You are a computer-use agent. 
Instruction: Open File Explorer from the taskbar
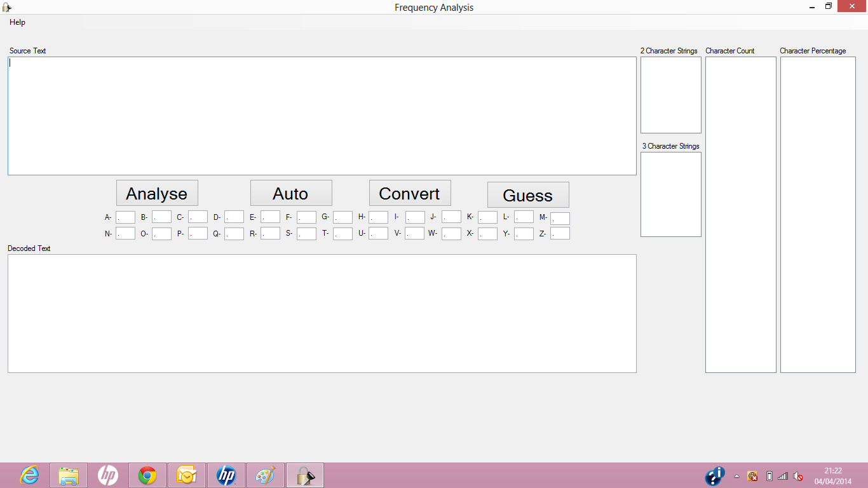point(68,475)
